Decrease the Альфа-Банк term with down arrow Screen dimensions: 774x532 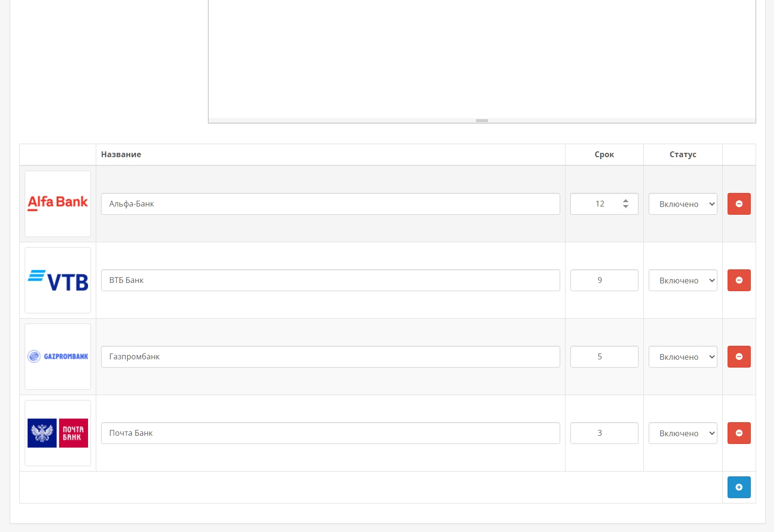(x=625, y=207)
